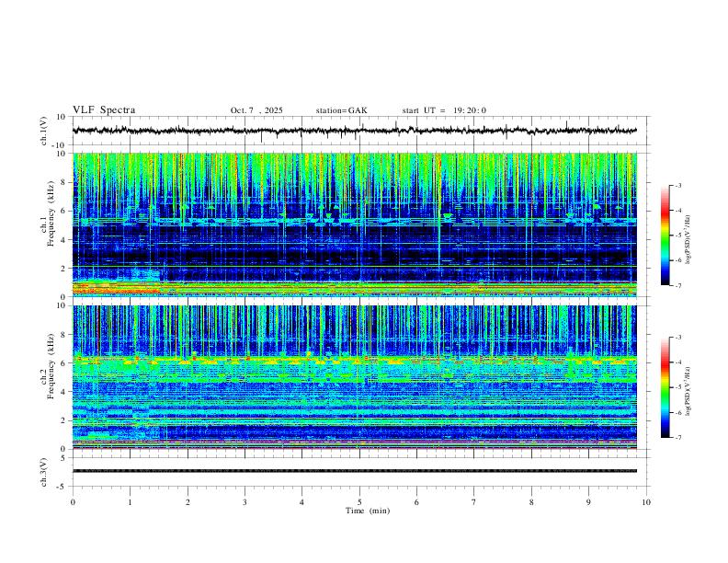728x563 pixels.
Task: Click the ch.1 colorbar log(PSD) label
Action: click(688, 240)
